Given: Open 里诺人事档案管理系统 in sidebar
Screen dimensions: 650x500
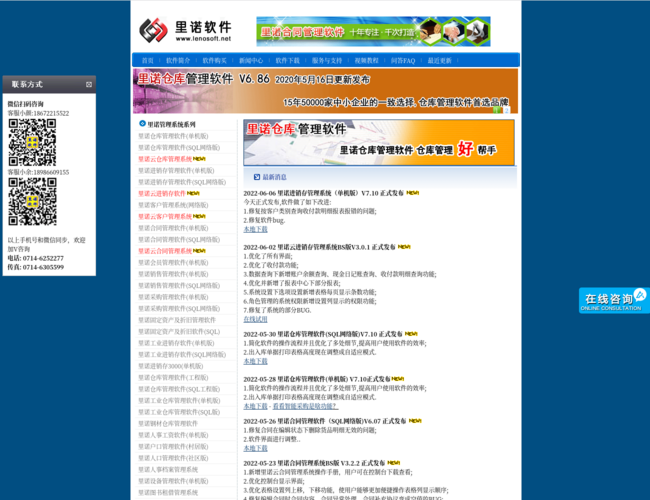Looking at the screenshot, I should coord(168,470).
